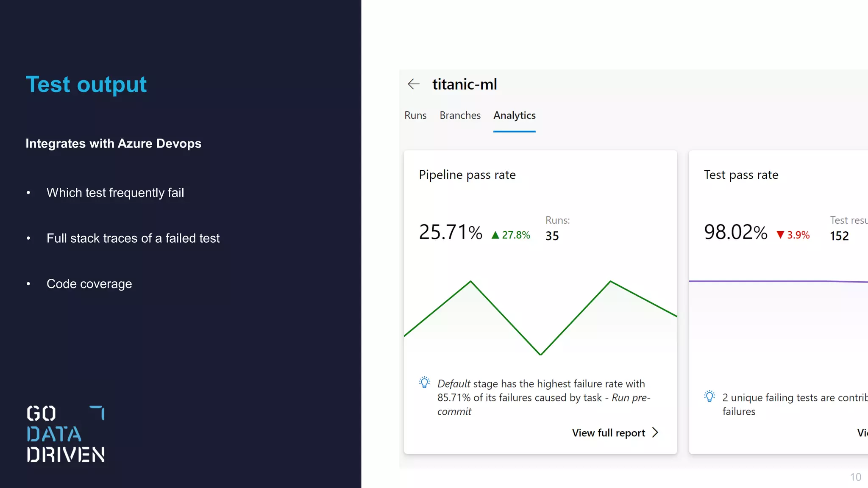Switch to the Runs tab
Image resolution: width=868 pixels, height=488 pixels.
pyautogui.click(x=415, y=116)
